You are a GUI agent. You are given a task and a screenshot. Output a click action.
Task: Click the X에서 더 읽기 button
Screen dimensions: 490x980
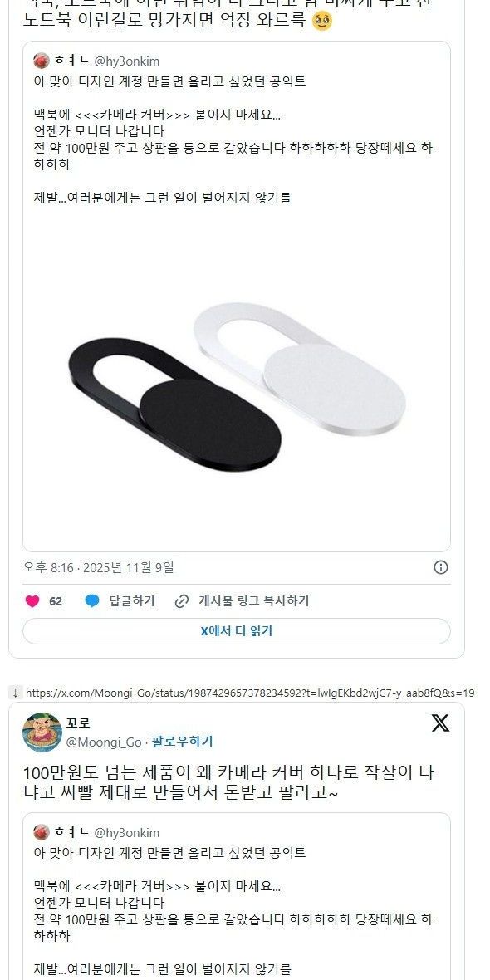click(236, 631)
